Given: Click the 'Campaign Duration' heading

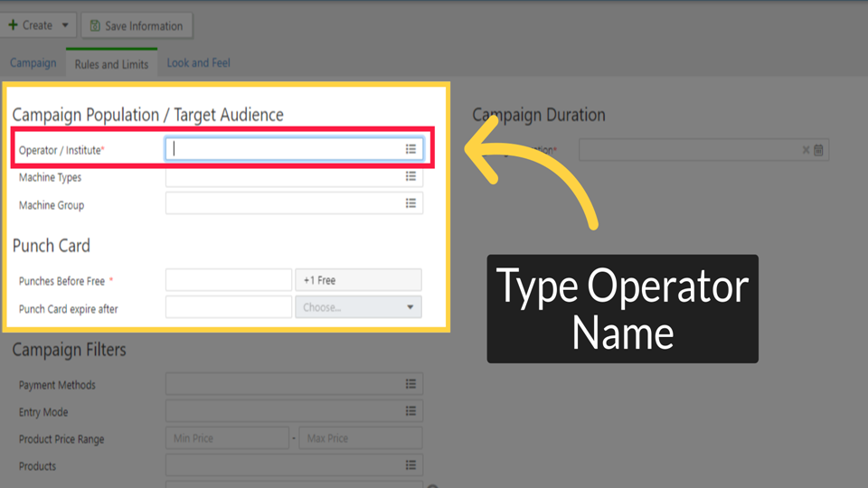Looking at the screenshot, I should coord(539,115).
